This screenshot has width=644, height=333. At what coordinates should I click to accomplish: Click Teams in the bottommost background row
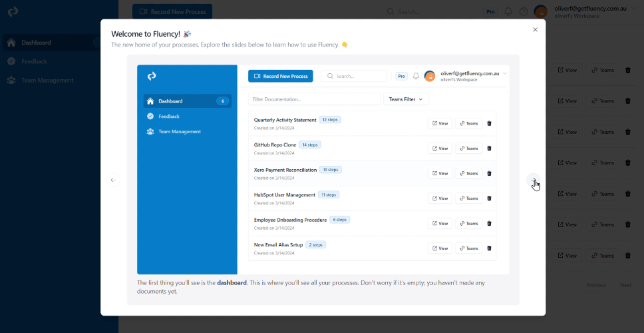[x=603, y=255]
